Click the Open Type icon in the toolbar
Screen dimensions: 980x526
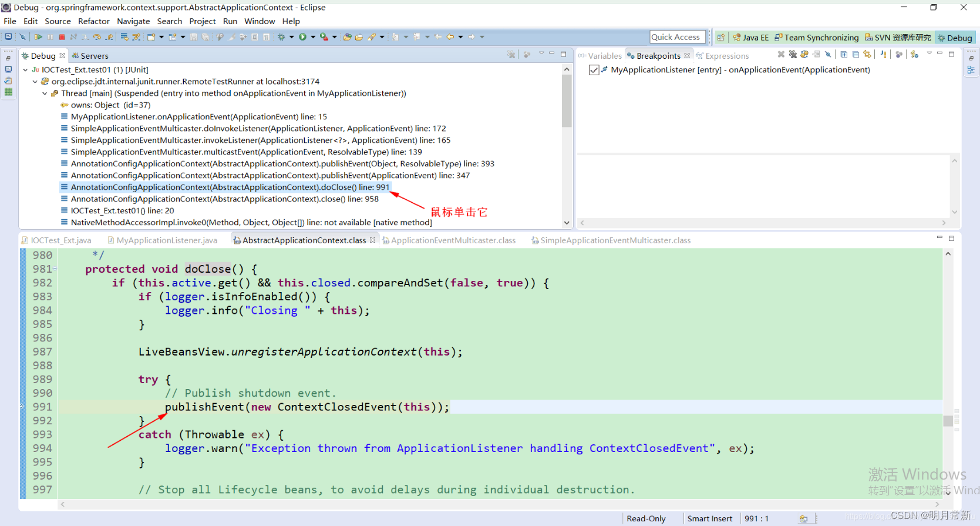pyautogui.click(x=347, y=37)
